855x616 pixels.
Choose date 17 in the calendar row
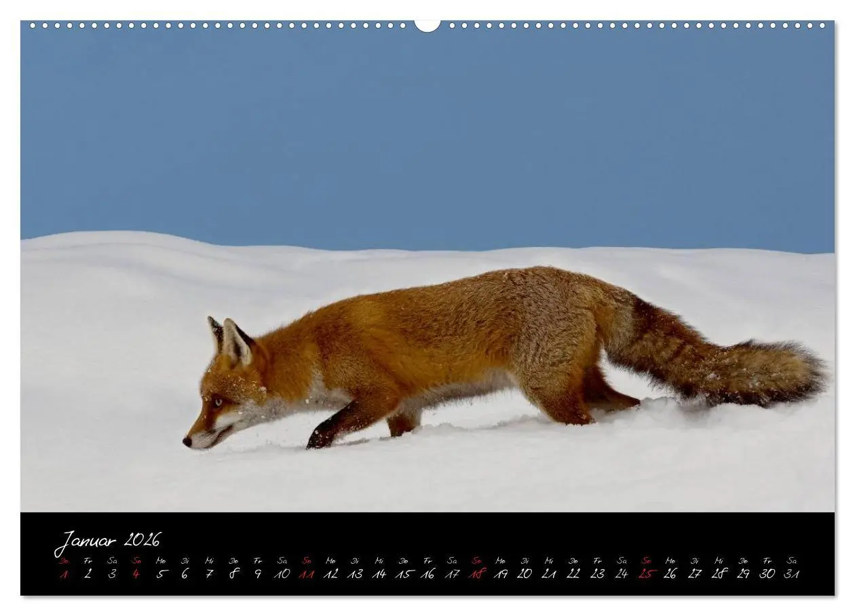452,574
